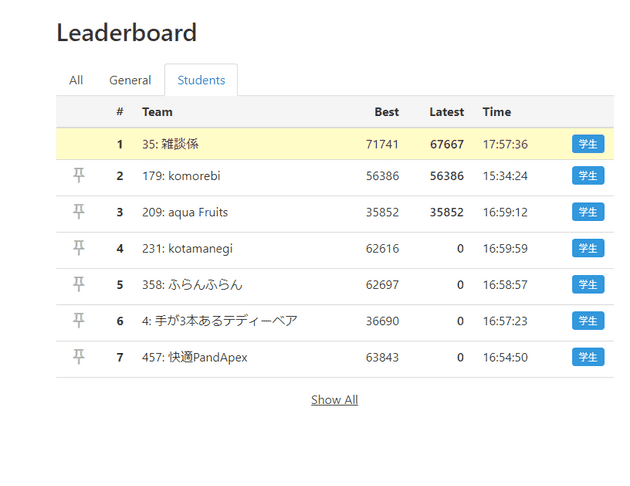Pin the 快適PandApex team row
630x486 pixels.
(x=79, y=356)
